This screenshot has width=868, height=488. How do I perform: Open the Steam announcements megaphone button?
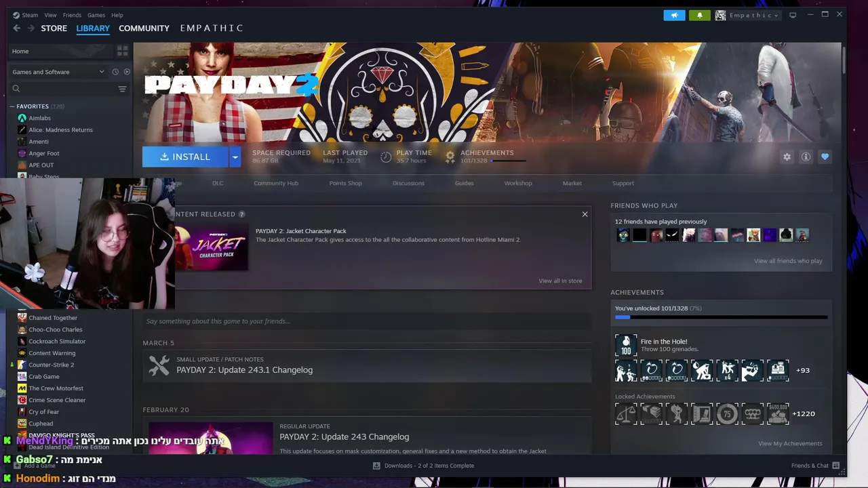tap(674, 15)
